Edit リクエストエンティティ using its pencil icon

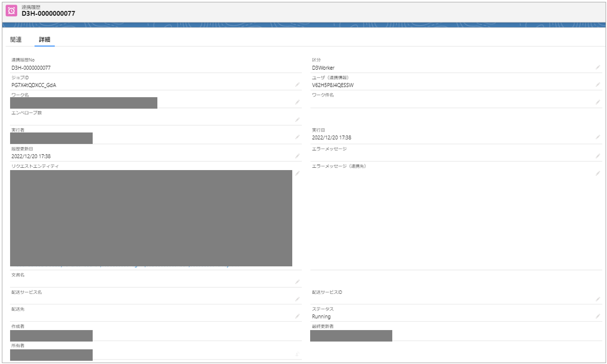click(297, 173)
